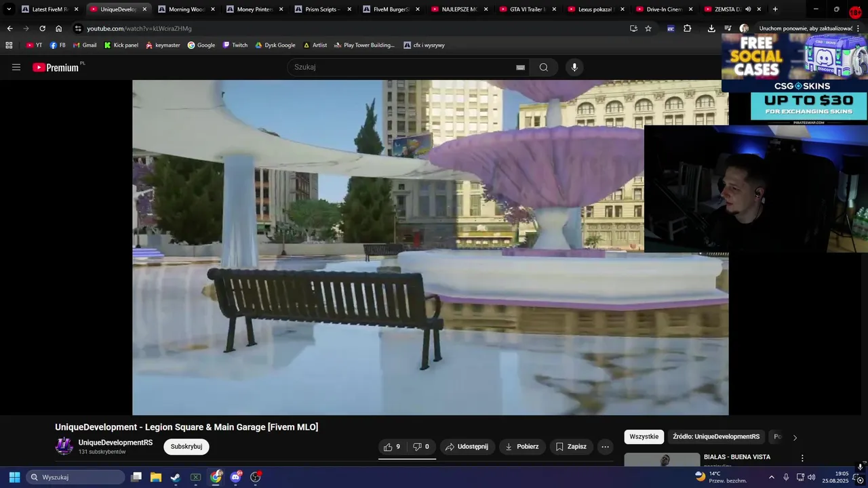Open the browser home page

58,28
